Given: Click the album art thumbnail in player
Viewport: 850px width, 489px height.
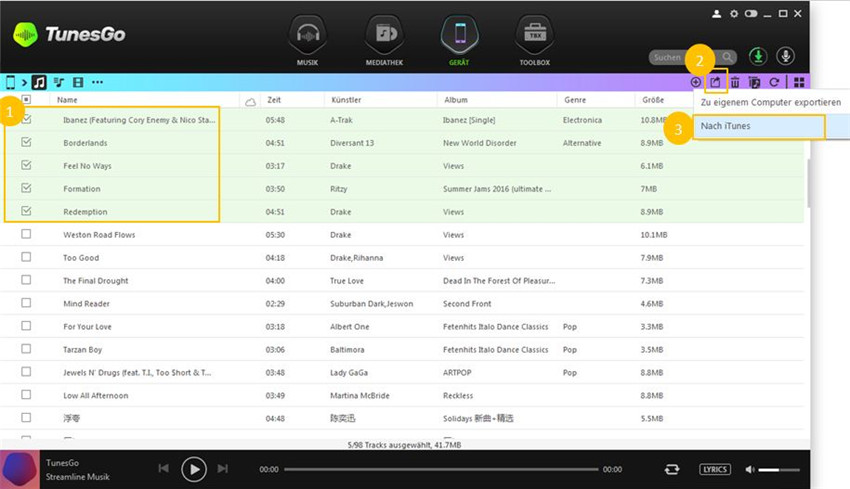Looking at the screenshot, I should pyautogui.click(x=20, y=469).
